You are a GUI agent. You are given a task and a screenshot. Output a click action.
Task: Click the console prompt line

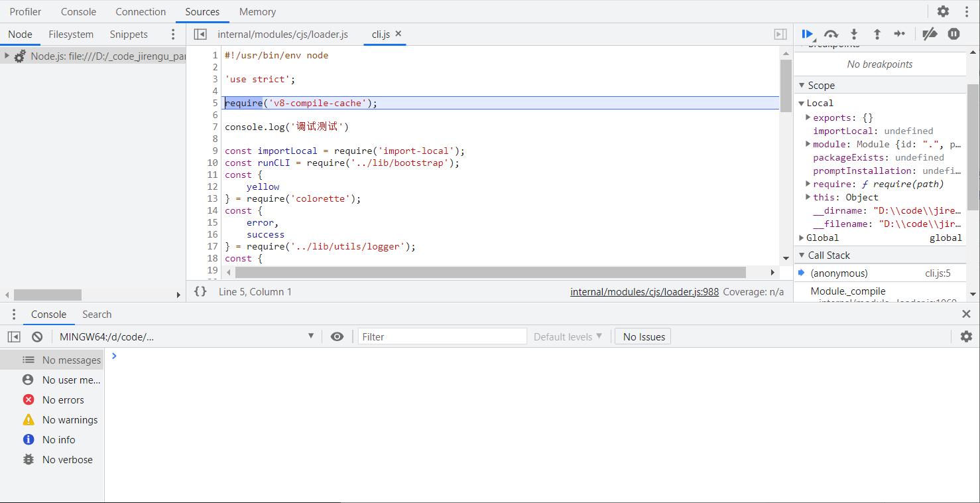(x=542, y=356)
